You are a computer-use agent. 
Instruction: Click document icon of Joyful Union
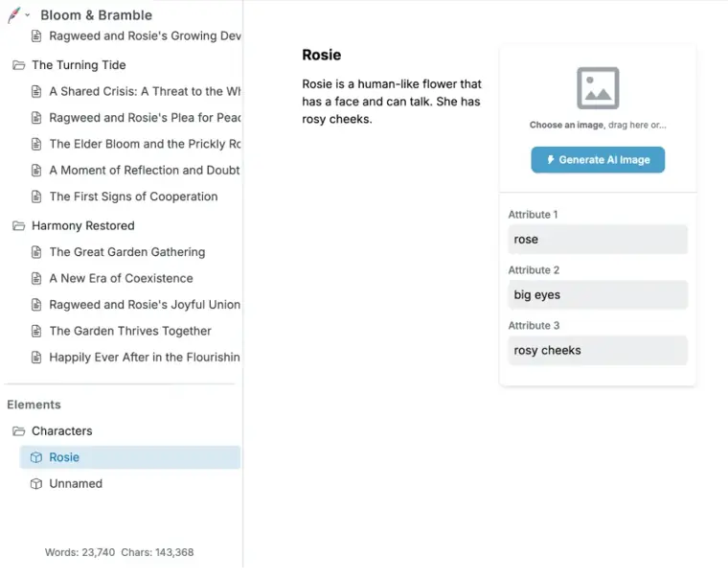[x=36, y=305]
